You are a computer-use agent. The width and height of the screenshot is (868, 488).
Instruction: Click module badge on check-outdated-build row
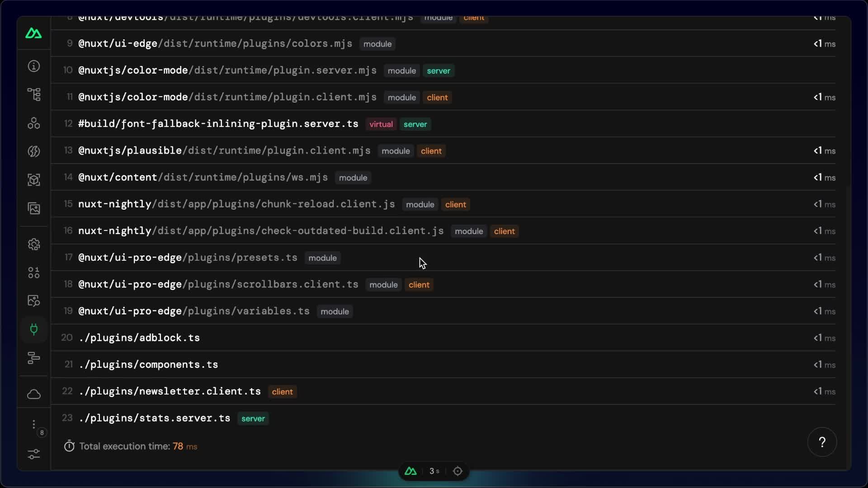click(x=469, y=231)
